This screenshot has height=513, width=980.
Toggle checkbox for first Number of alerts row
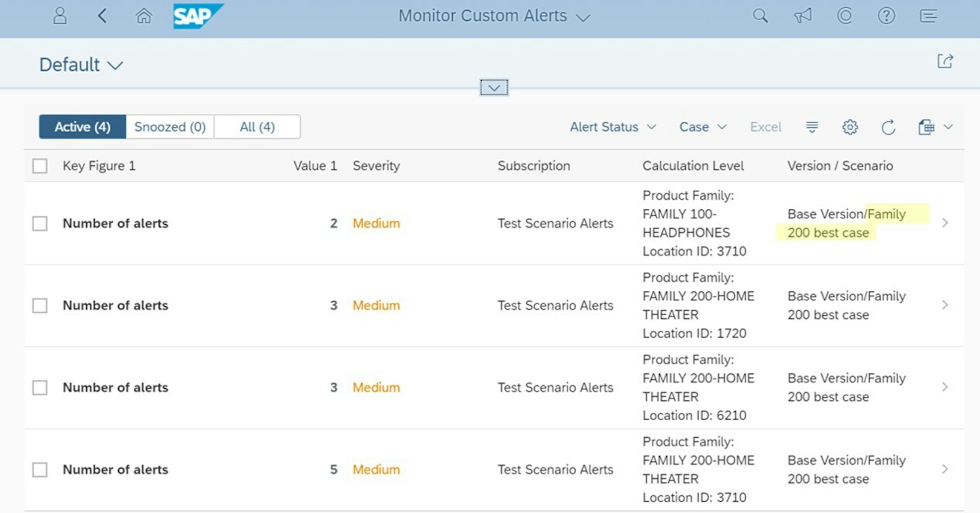pyautogui.click(x=40, y=222)
